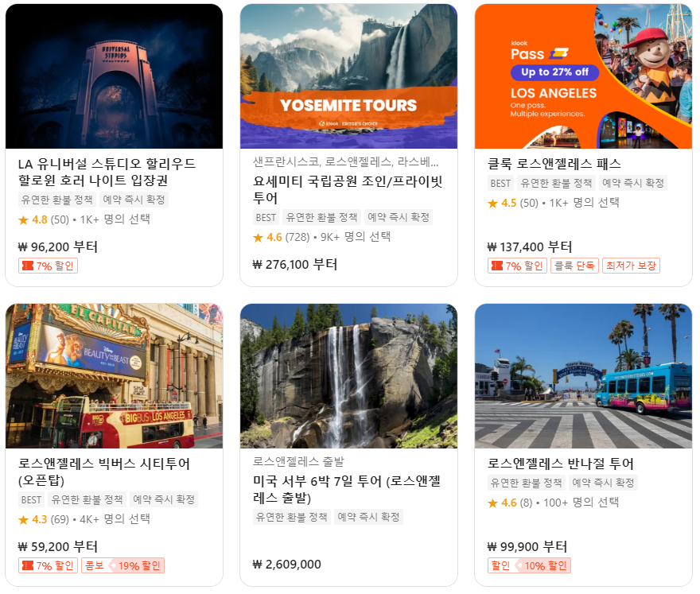
Task: Click the price ₩ 59,200 부터
Action: point(57,547)
